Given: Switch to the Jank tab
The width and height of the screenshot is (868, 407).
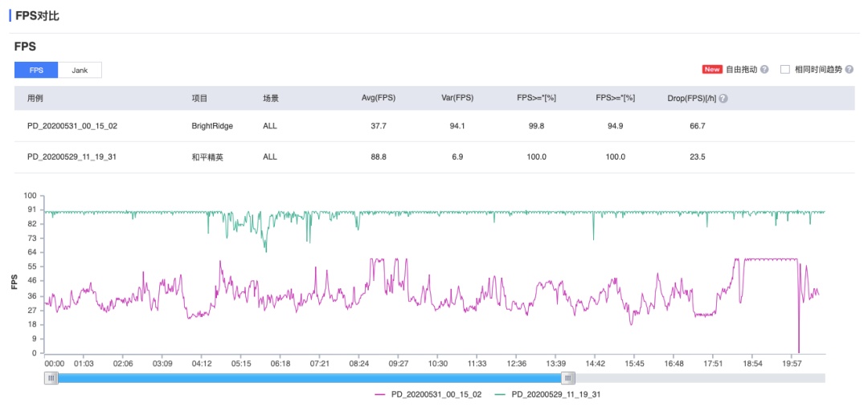Looking at the screenshot, I should coord(80,70).
